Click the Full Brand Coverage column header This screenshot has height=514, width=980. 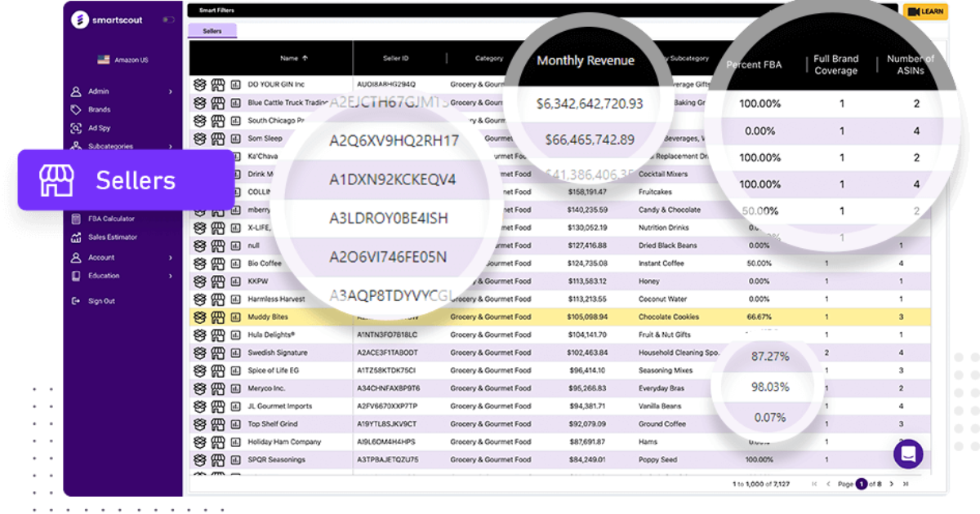click(835, 64)
